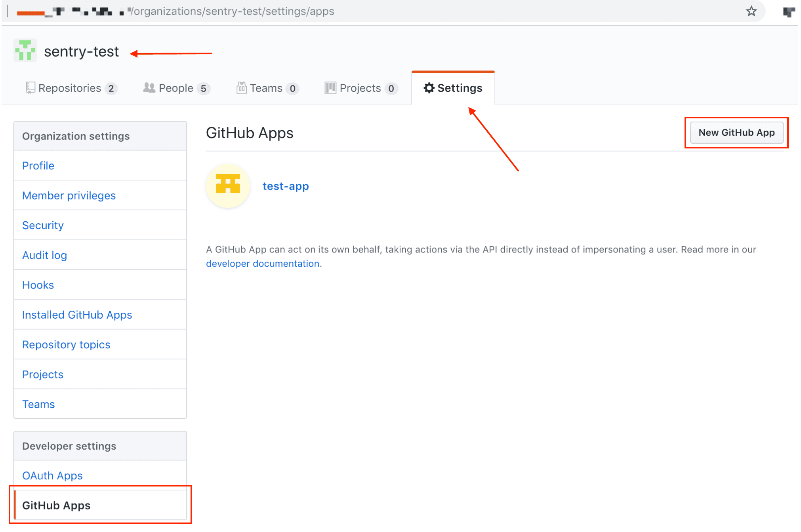Click the Settings gear icon
The width and height of the screenshot is (801, 532).
(x=429, y=88)
